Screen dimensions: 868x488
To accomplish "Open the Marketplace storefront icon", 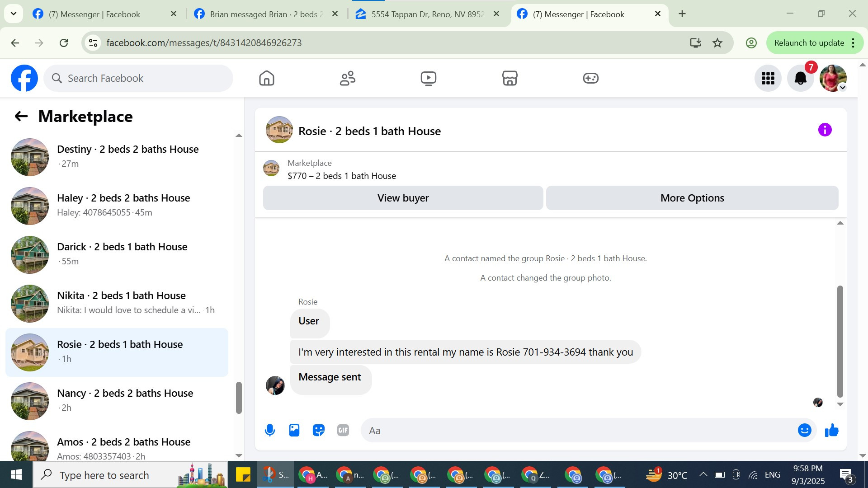I will [509, 78].
